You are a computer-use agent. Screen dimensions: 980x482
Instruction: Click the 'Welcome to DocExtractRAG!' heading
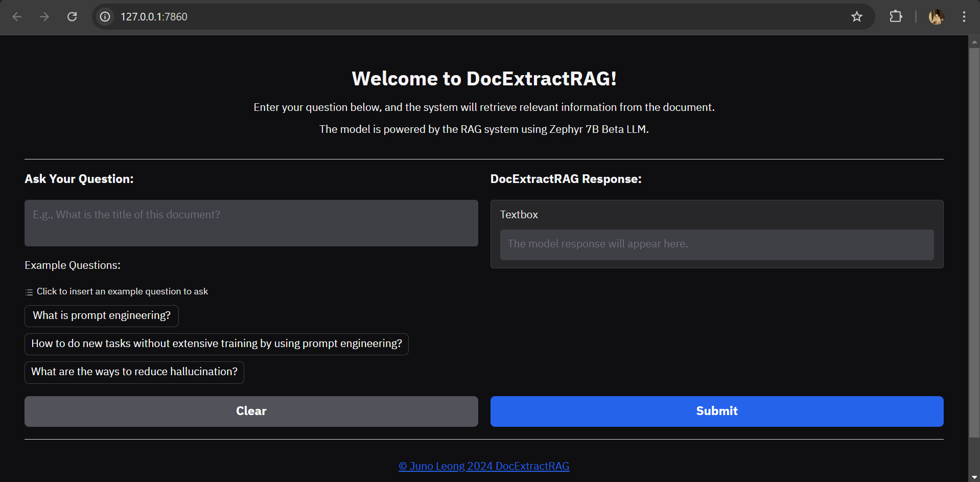click(484, 79)
